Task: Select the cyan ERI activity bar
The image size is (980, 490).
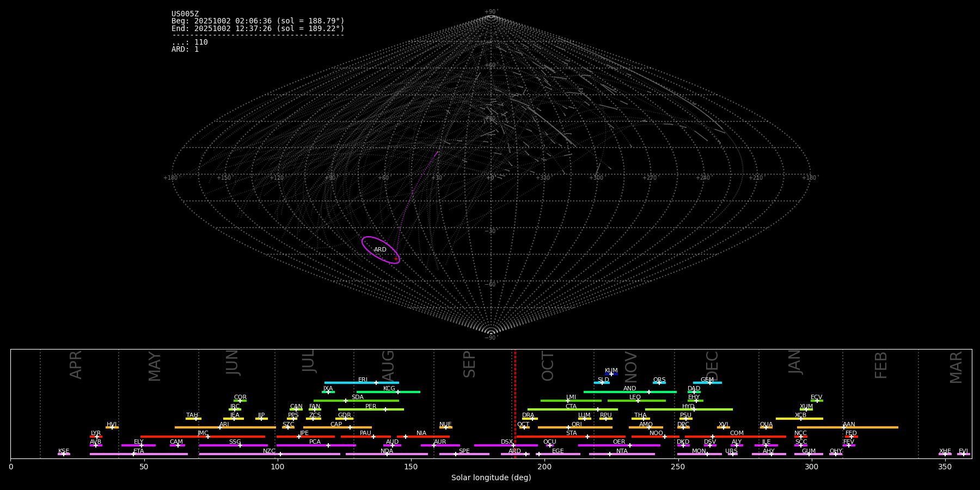Action: click(x=362, y=383)
